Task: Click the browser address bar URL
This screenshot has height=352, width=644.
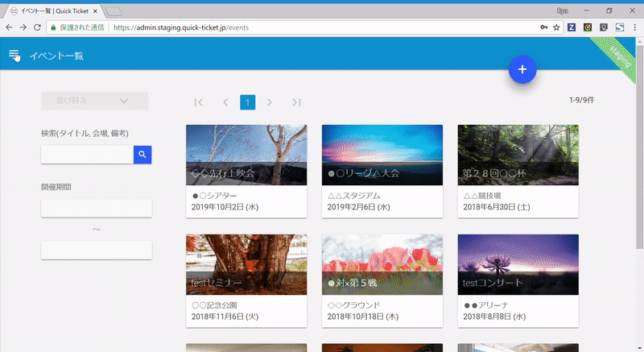Action: [x=181, y=27]
